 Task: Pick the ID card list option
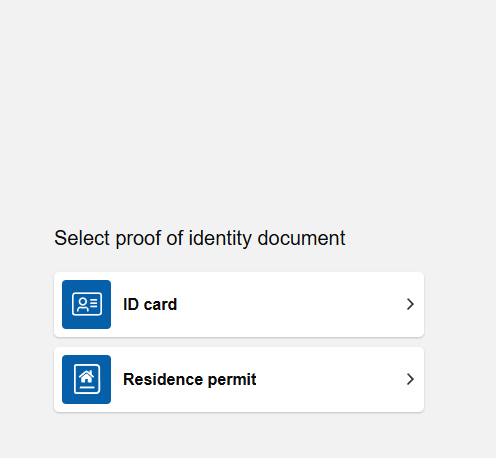point(239,304)
